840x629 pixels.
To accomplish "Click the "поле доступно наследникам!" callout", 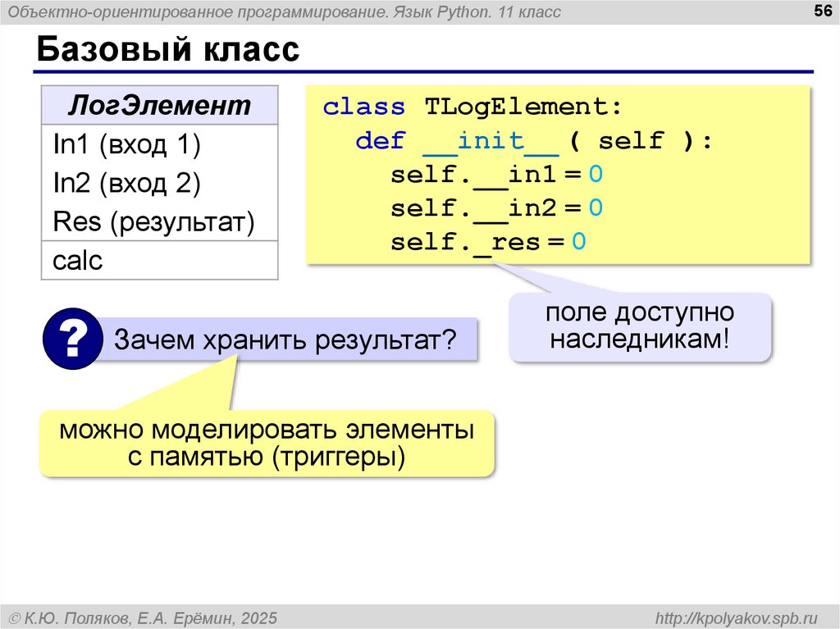I will pyautogui.click(x=640, y=326).
